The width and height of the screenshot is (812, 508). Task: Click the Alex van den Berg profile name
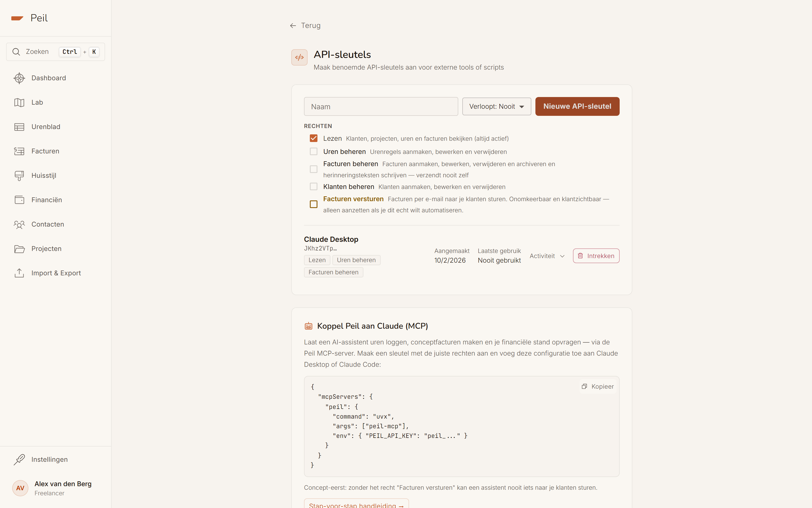coord(63,484)
